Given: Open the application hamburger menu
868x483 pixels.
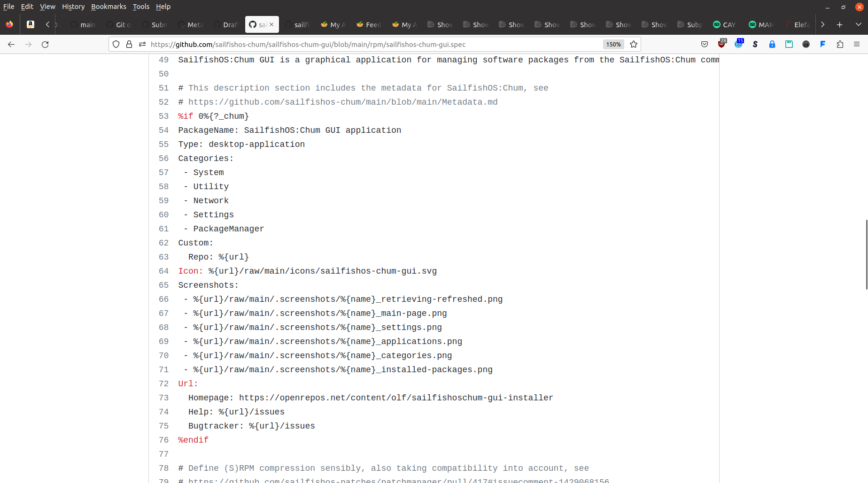Looking at the screenshot, I should tap(858, 44).
